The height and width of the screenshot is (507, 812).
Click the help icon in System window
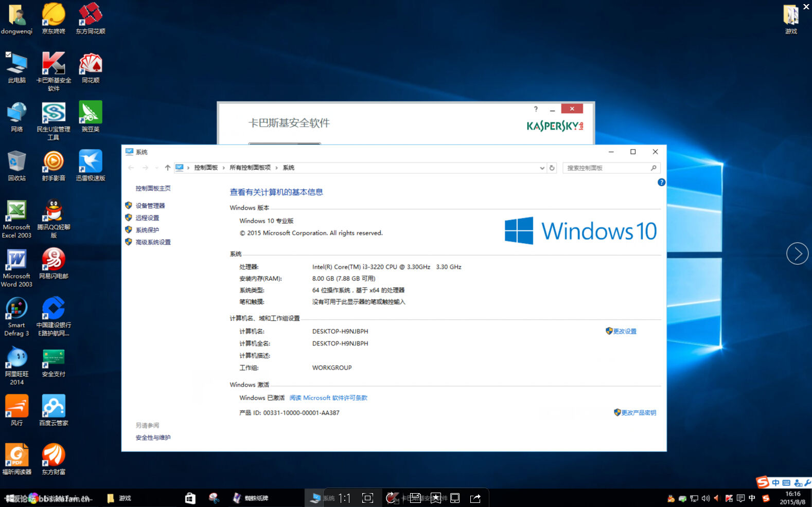(662, 182)
